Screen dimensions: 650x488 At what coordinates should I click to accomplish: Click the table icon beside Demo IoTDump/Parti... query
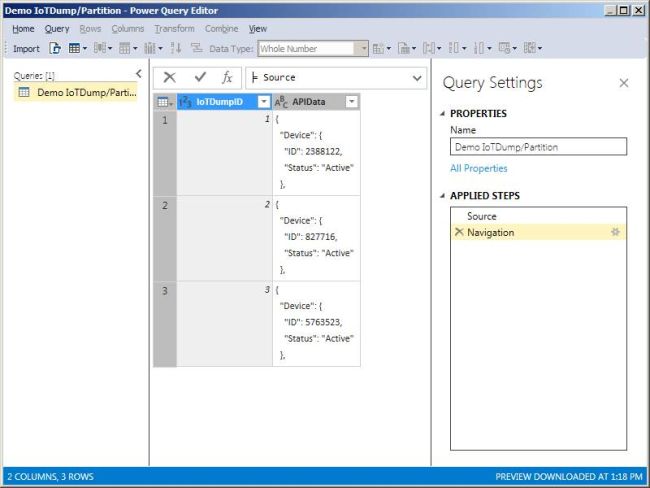24,92
